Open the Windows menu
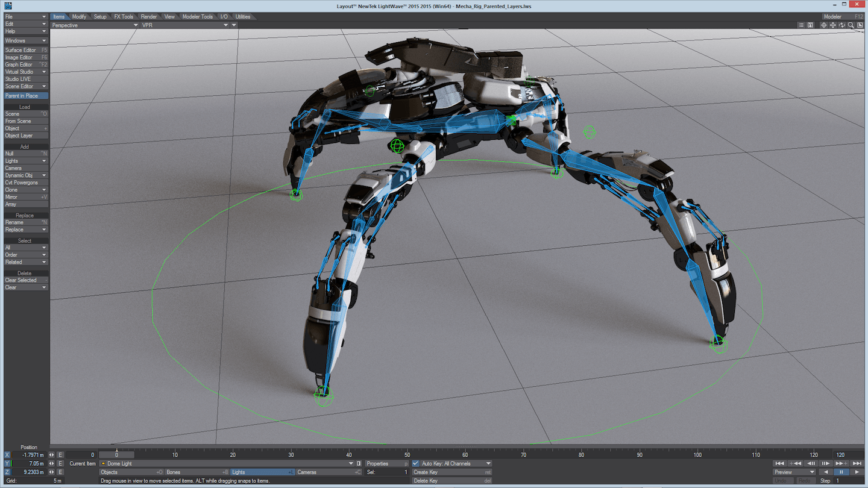The width and height of the screenshot is (868, 488). click(x=24, y=40)
